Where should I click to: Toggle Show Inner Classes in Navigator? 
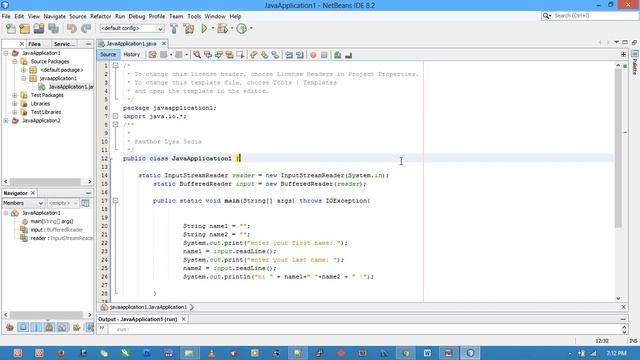(62, 327)
